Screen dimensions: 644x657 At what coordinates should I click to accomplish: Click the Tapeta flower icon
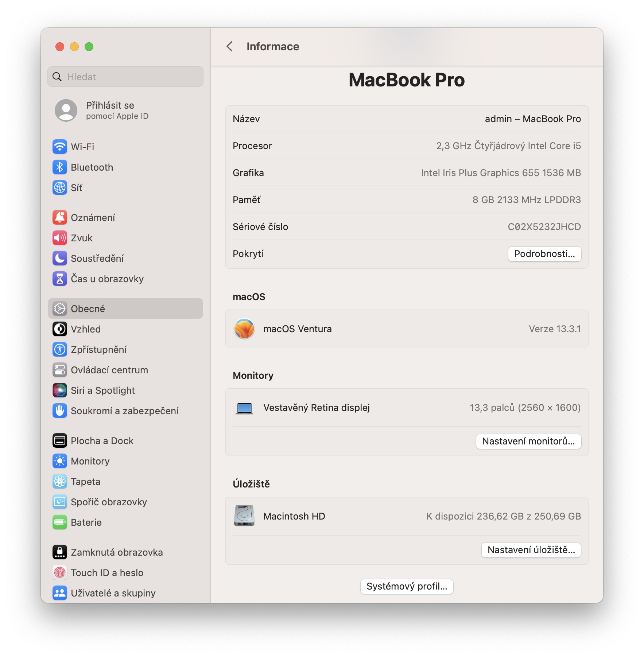click(60, 482)
